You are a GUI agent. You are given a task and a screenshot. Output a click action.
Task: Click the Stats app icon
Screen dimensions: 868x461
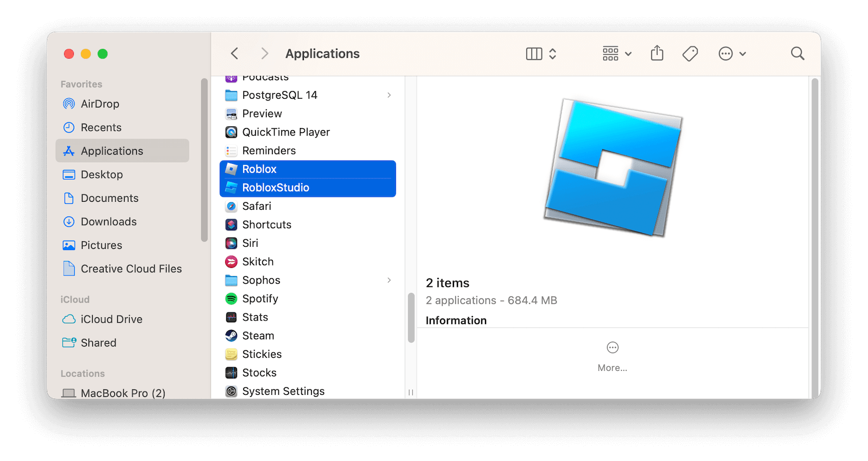231,317
